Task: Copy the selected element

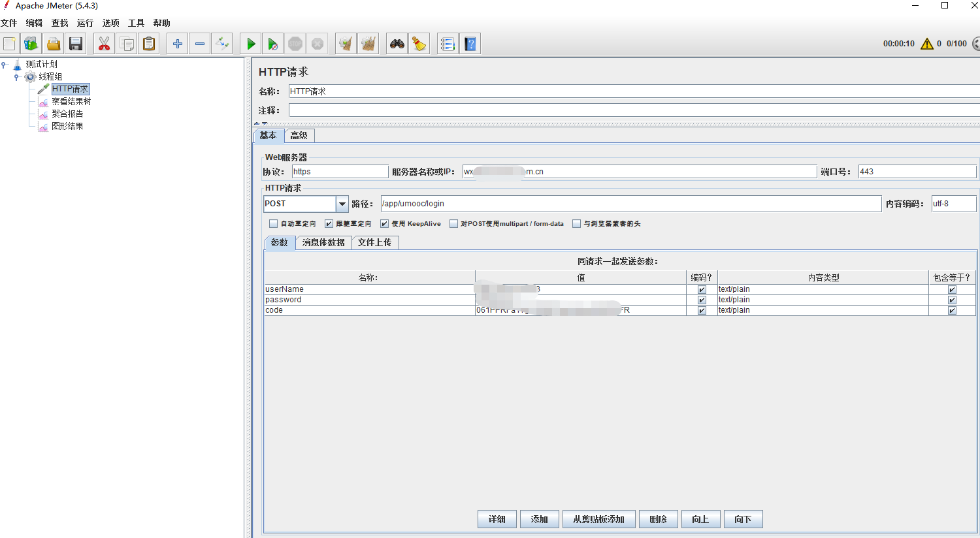Action: tap(127, 44)
